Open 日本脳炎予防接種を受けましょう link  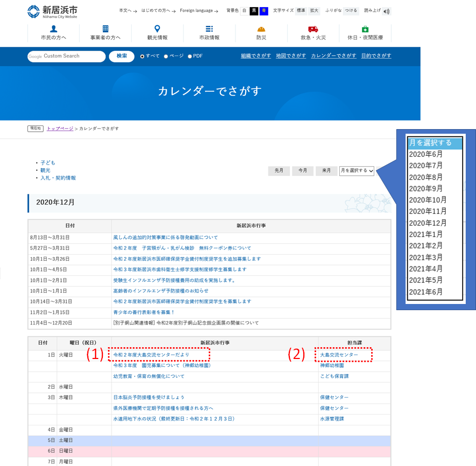(149, 398)
